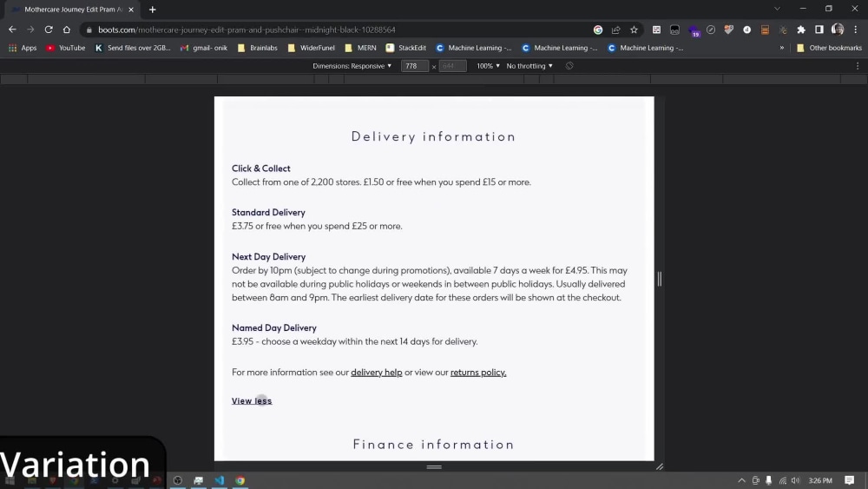Screen dimensions: 868x489
Task: Select the Mothercare Journey Edit Pram tab
Action: [x=71, y=10]
